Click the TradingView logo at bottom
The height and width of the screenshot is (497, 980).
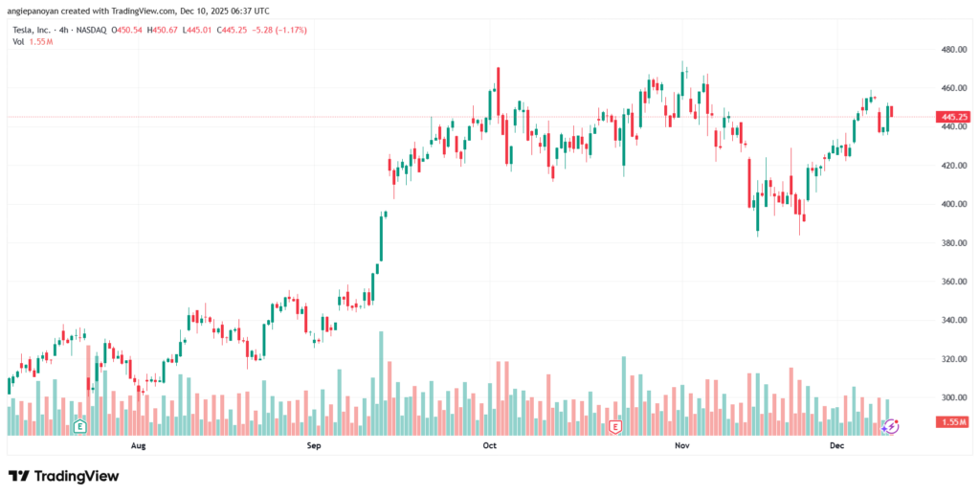[x=64, y=476]
